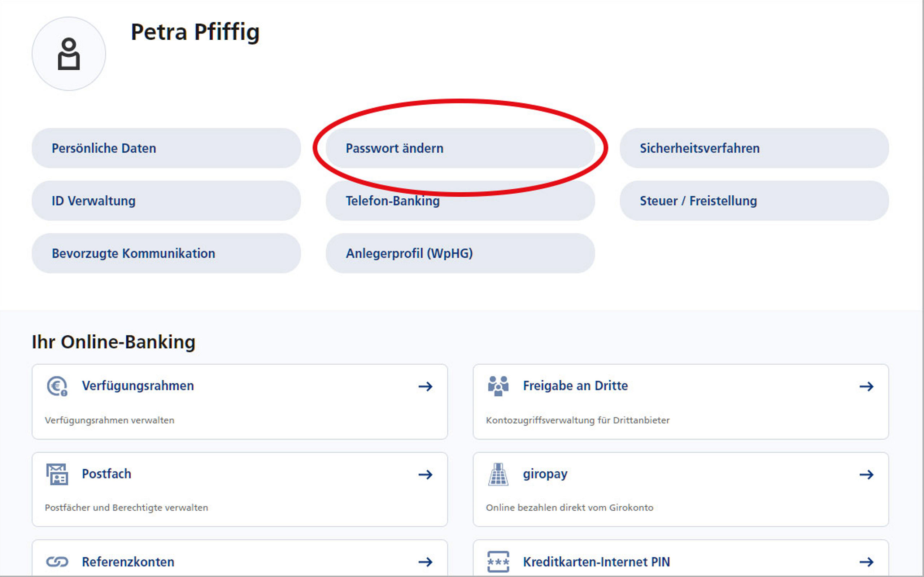Click the arrow on giropay card
924x577 pixels.
tap(866, 475)
